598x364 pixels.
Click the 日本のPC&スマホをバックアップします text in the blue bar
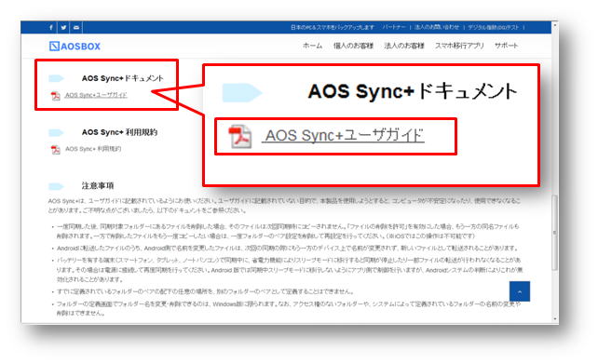point(333,27)
